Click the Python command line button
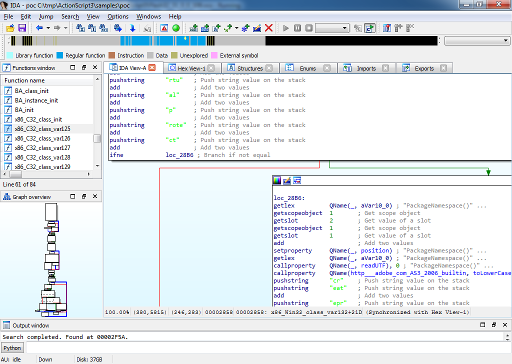The width and height of the screenshot is (512, 364). coord(12,348)
